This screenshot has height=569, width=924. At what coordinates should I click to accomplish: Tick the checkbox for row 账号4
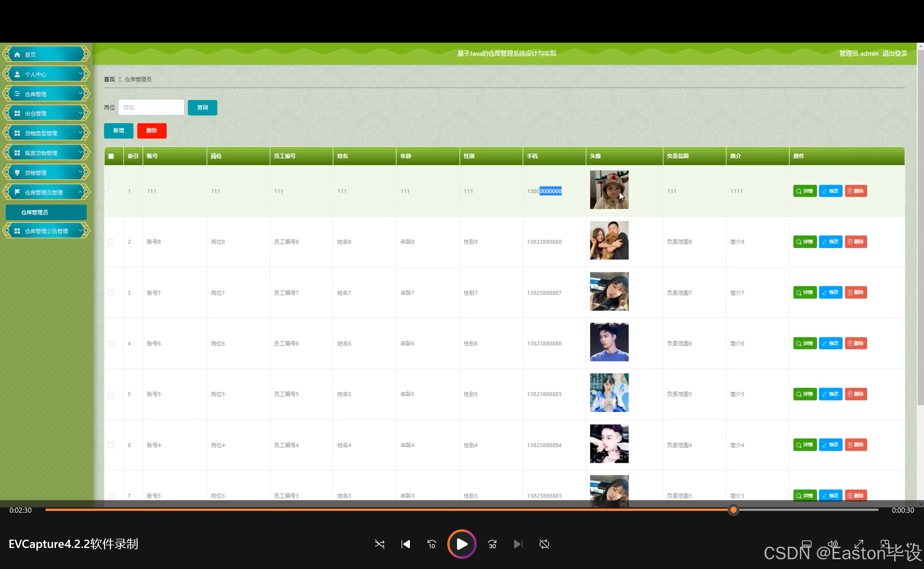(111, 445)
